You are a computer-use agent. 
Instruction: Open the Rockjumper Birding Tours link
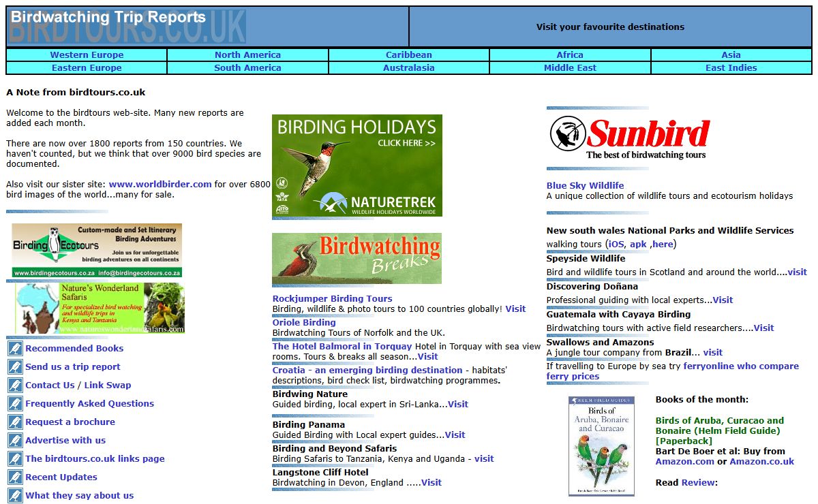coord(333,298)
